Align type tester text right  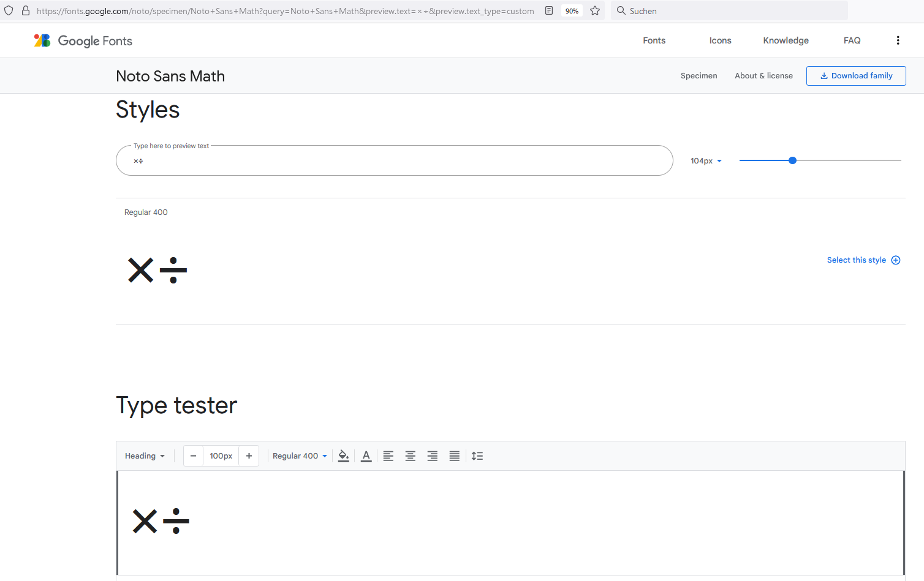click(432, 455)
